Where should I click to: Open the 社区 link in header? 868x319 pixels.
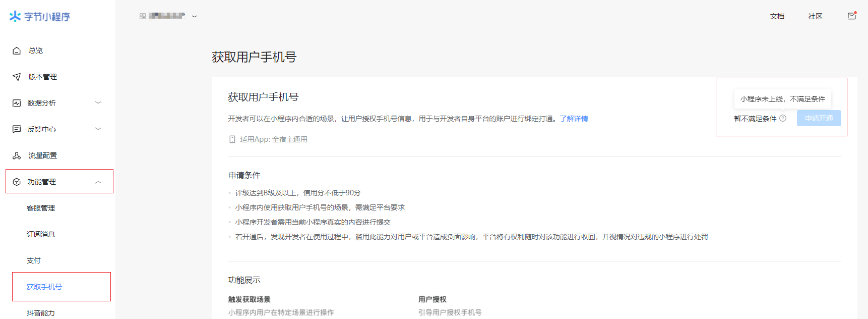click(816, 16)
